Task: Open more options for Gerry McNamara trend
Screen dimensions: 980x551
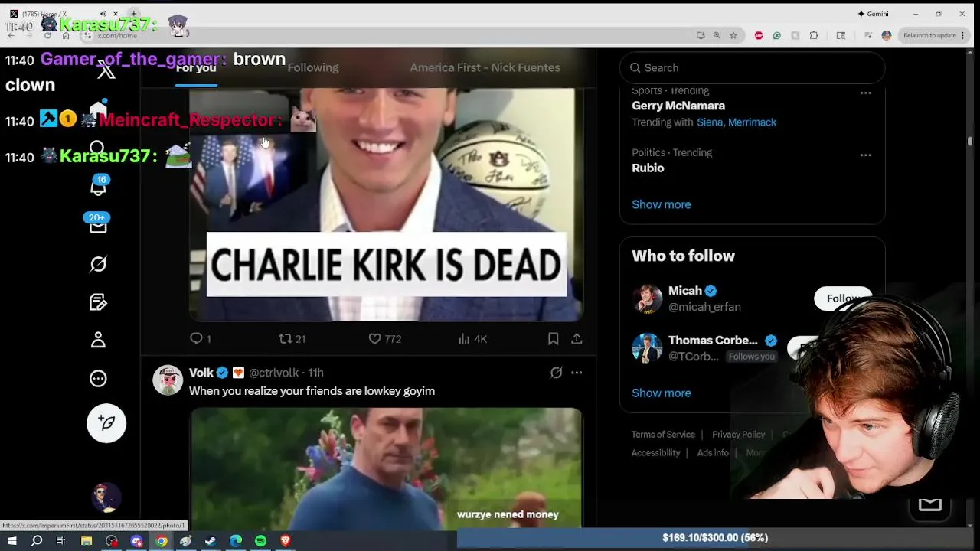Action: tap(866, 93)
